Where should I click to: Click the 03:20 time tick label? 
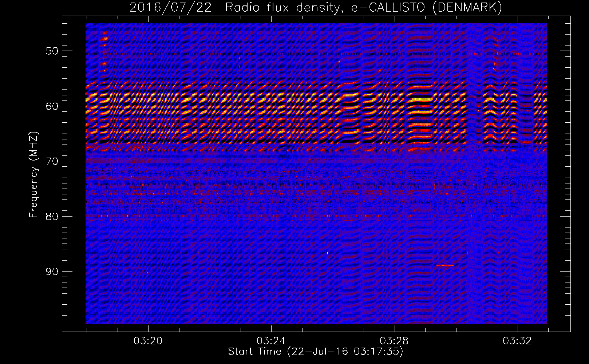pos(148,341)
